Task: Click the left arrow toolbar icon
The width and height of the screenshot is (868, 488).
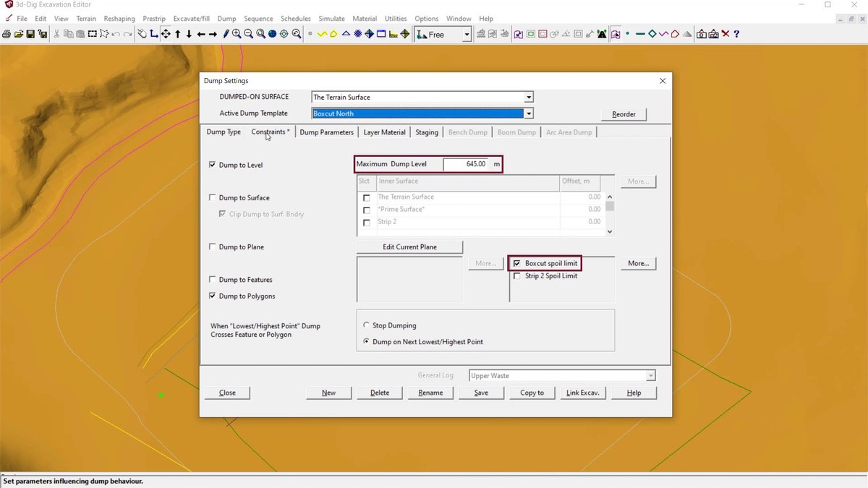Action: (201, 34)
